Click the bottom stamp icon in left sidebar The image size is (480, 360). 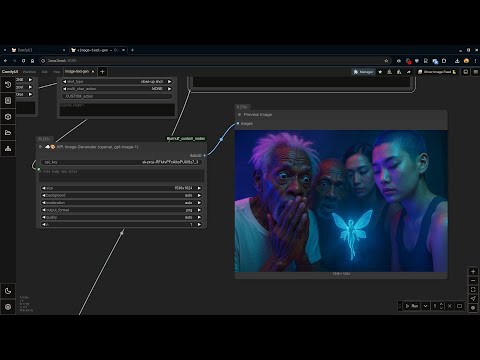click(x=8, y=149)
